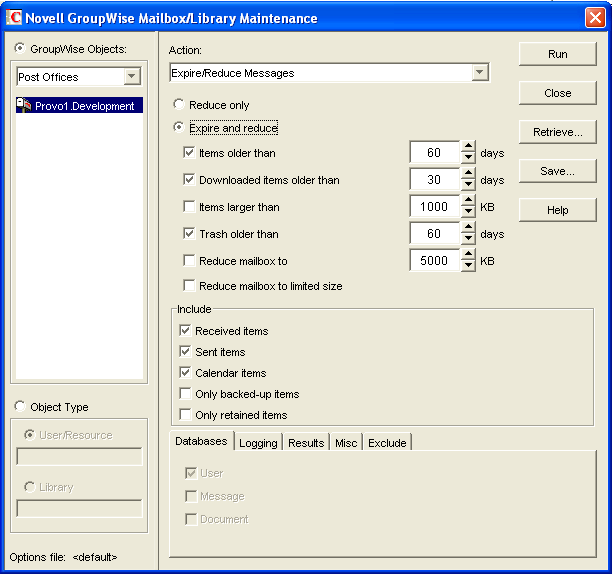The height and width of the screenshot is (574, 612).
Task: Select Provo1.Development in the post office list
Action: [79, 105]
